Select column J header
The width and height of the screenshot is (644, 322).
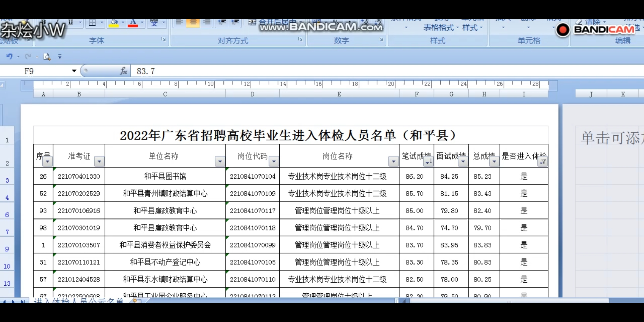click(591, 94)
